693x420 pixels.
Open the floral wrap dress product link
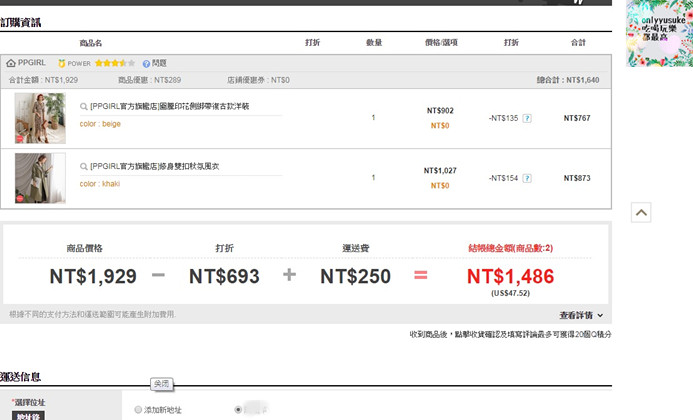169,107
